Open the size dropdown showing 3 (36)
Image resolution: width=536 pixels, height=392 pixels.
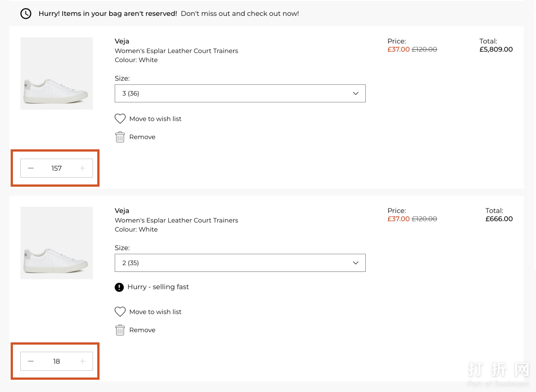click(240, 93)
